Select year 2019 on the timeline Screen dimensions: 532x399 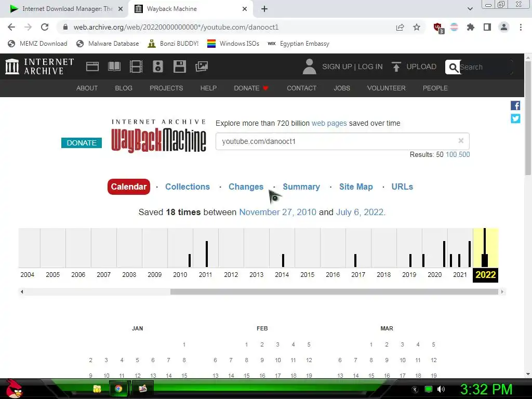point(409,274)
